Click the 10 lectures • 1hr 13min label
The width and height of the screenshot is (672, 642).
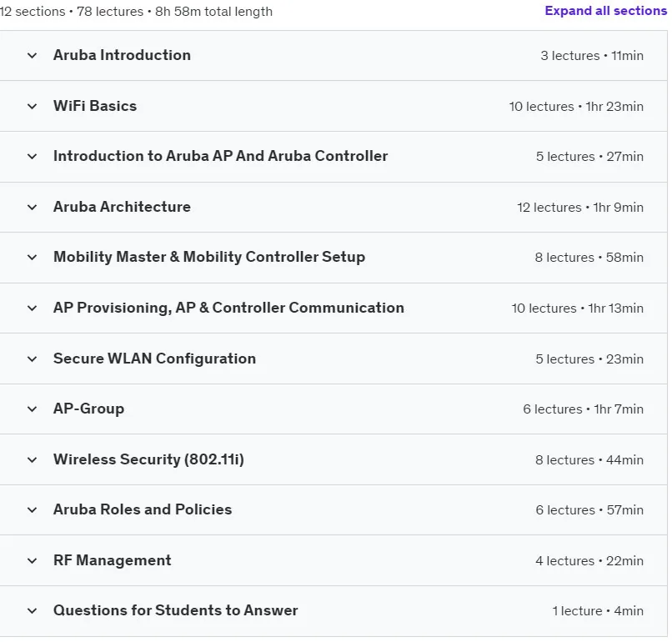click(577, 308)
